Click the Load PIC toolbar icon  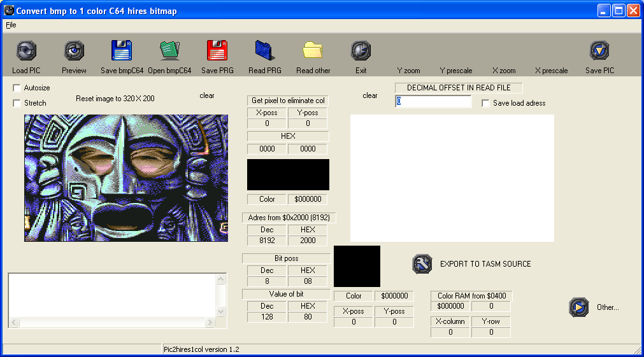(26, 51)
